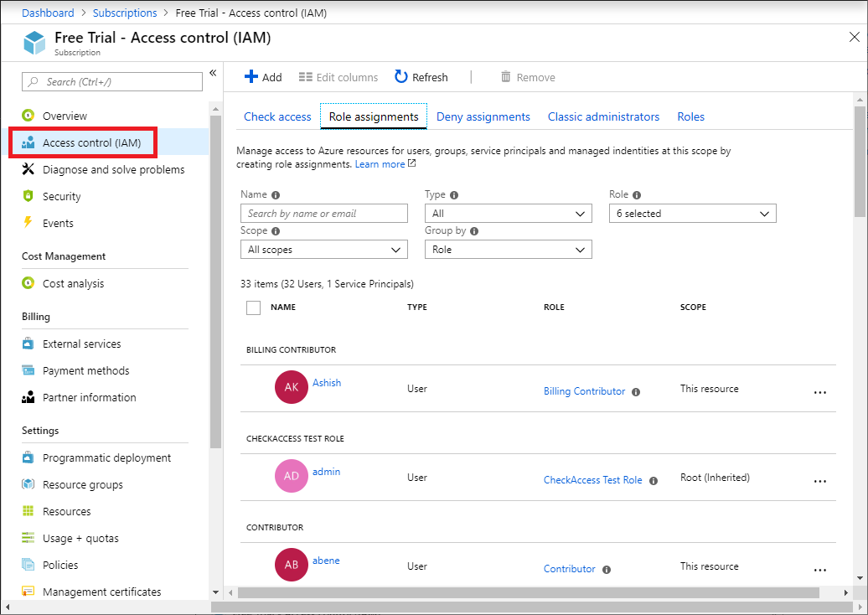The height and width of the screenshot is (615, 868).
Task: Click the Diagnose and solve problems wrench icon
Action: [28, 169]
